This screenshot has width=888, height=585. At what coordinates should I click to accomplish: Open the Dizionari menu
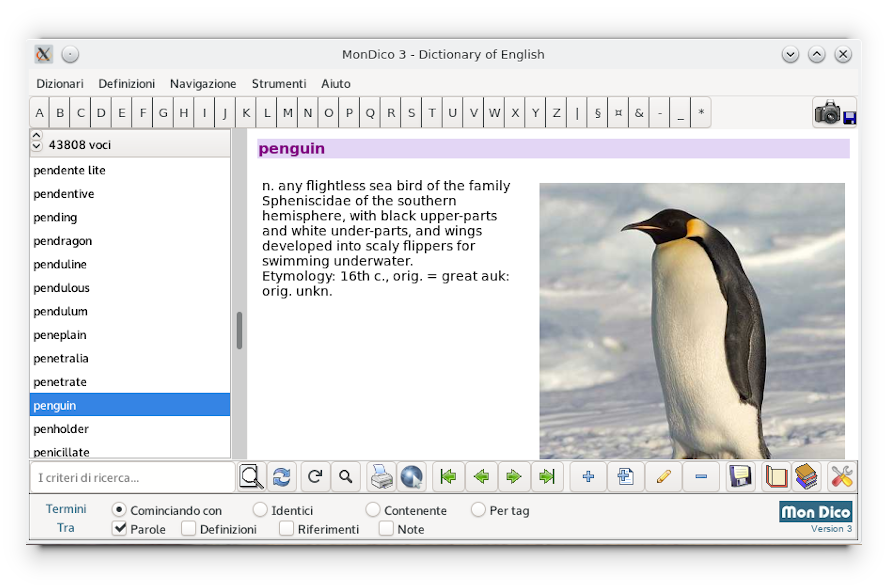pyautogui.click(x=59, y=84)
